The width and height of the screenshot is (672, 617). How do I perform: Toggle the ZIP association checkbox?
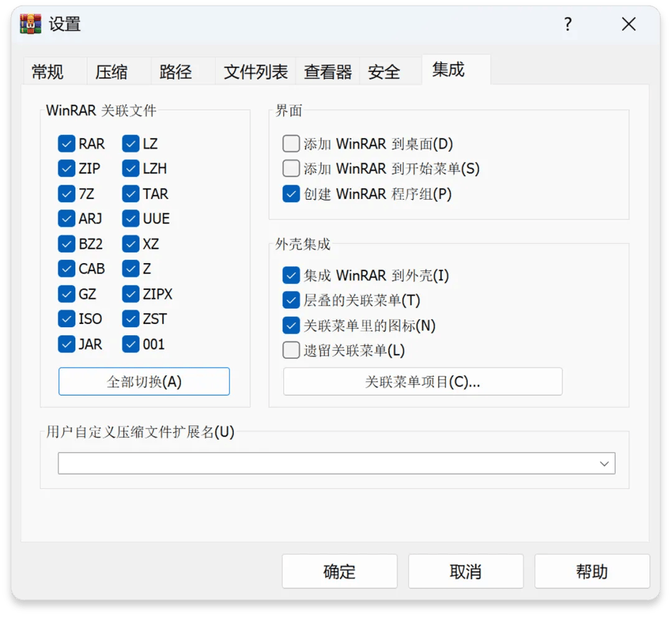(x=67, y=169)
